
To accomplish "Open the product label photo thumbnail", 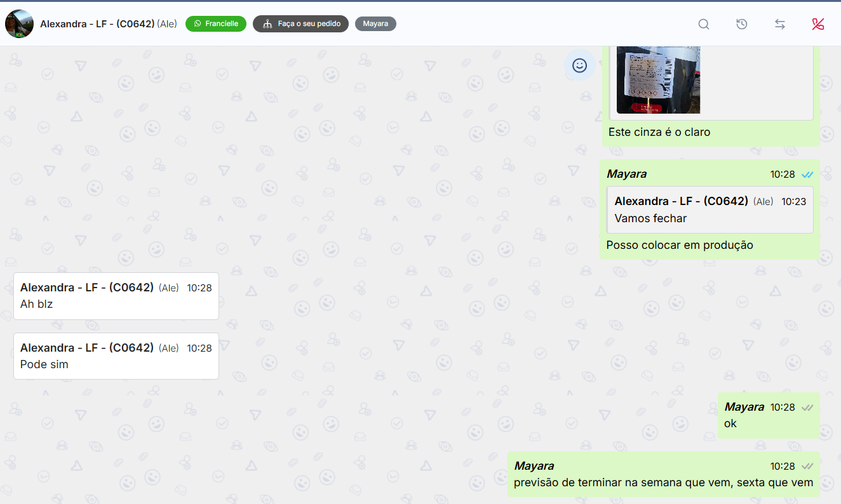I will (658, 79).
